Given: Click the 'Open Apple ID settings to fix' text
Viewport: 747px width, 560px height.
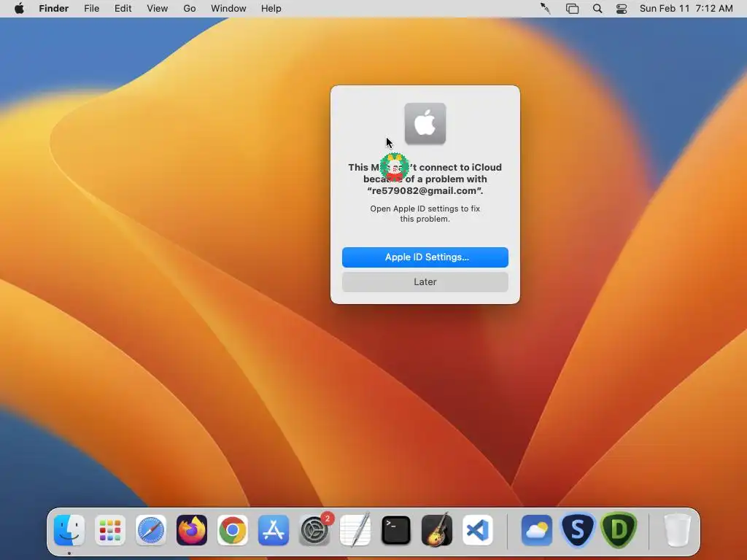Looking at the screenshot, I should [x=425, y=209].
